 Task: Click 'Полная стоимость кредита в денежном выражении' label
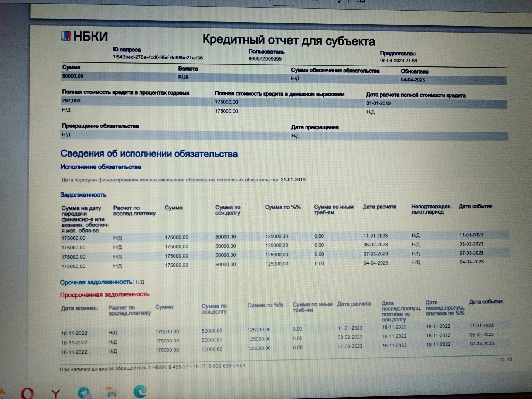tap(279, 94)
